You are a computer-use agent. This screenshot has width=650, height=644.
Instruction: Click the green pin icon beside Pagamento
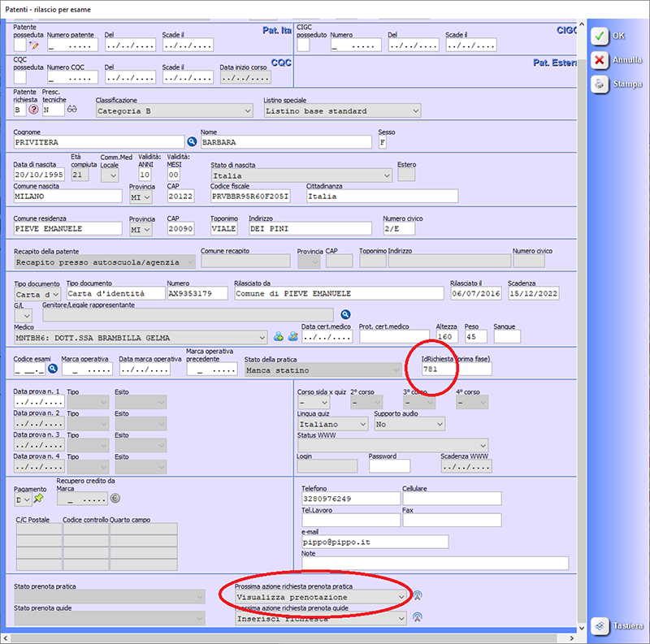point(38,499)
